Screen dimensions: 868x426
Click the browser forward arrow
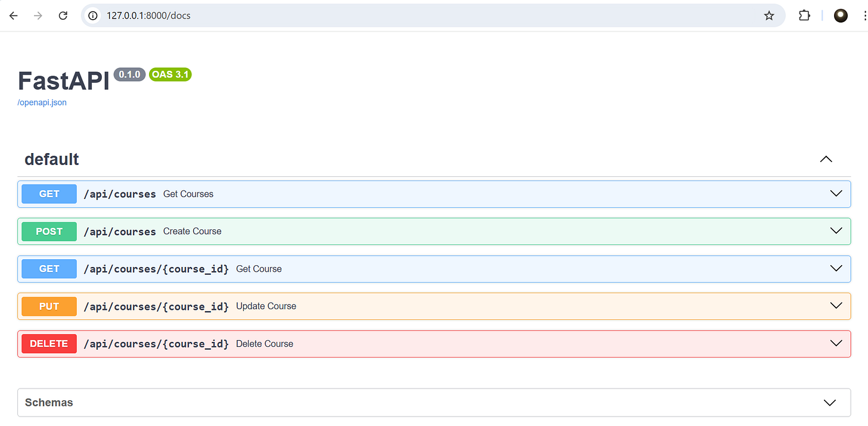point(38,16)
